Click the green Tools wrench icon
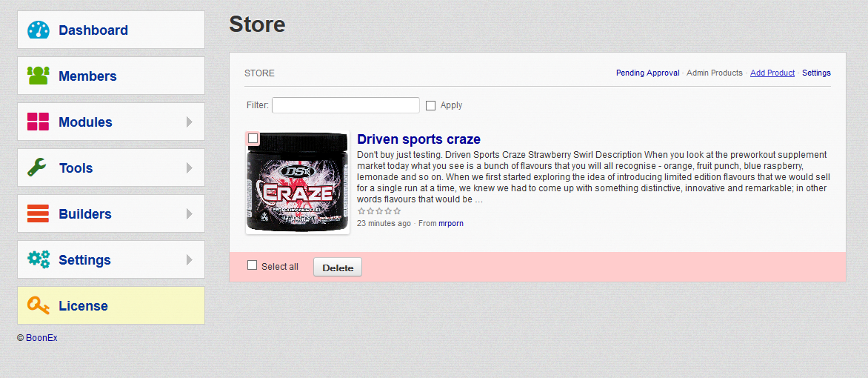This screenshot has width=868, height=378. pyautogui.click(x=36, y=168)
